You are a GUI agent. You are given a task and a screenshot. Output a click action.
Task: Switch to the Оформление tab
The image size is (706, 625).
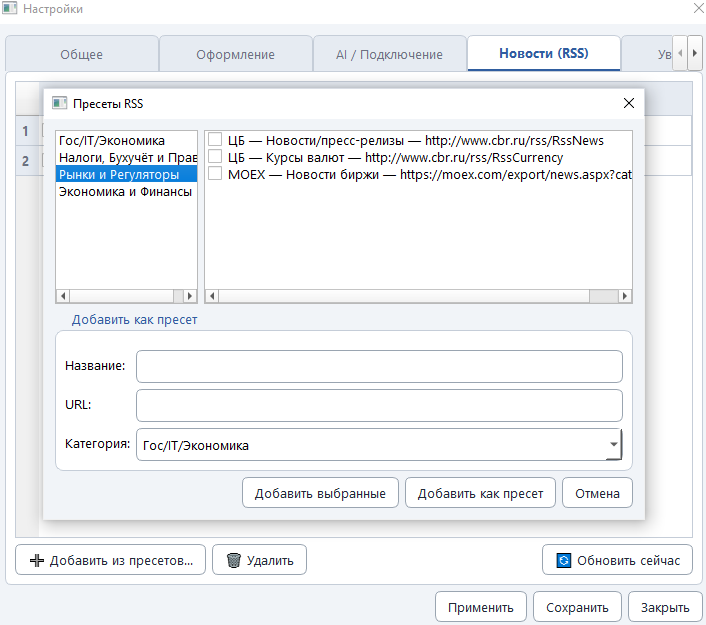coord(235,54)
